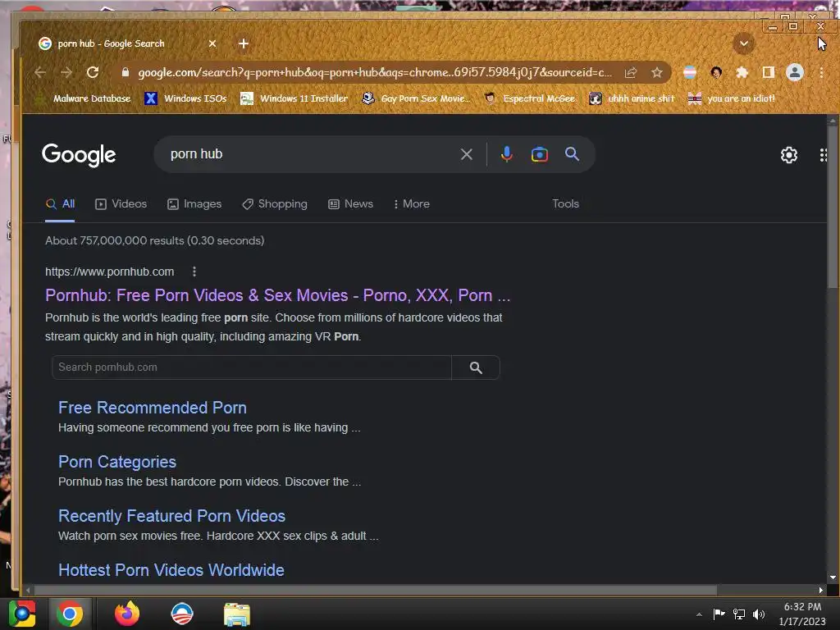Switch to the Videos tab
This screenshot has height=630, width=840.
(x=121, y=204)
